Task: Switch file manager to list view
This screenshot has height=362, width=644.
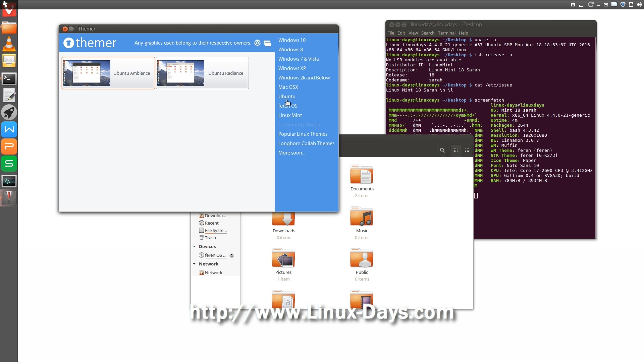Action: pyautogui.click(x=467, y=150)
